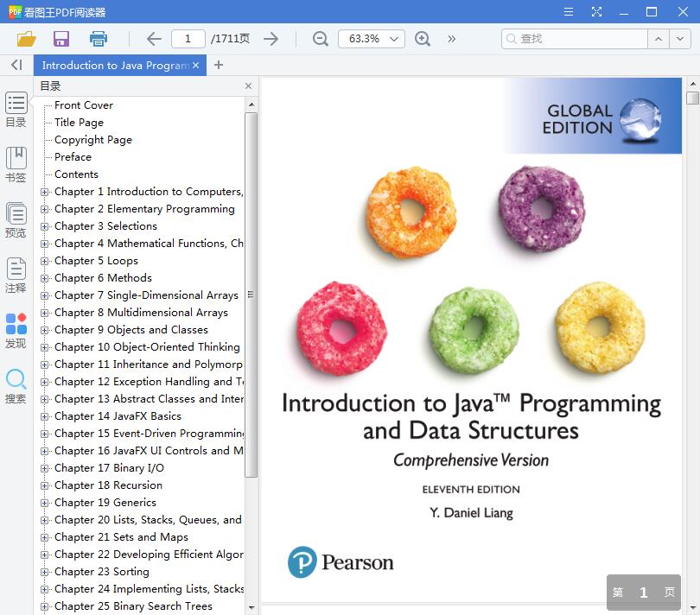Viewport: 700px width, 615px height.
Task: Expand Chapter 23 Sorting node
Action: pos(44,572)
